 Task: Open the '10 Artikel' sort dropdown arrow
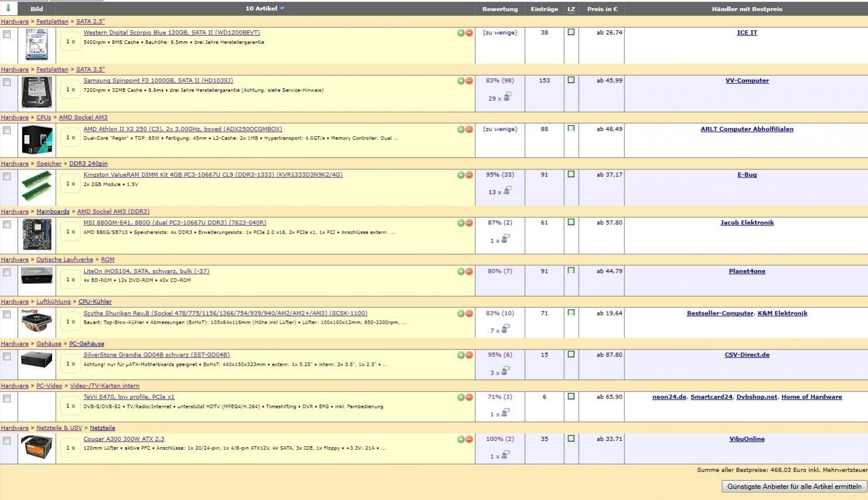tap(282, 8)
